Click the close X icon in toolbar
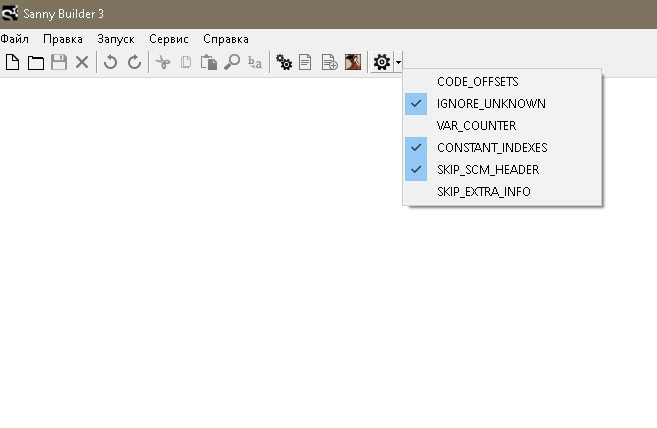 82,63
